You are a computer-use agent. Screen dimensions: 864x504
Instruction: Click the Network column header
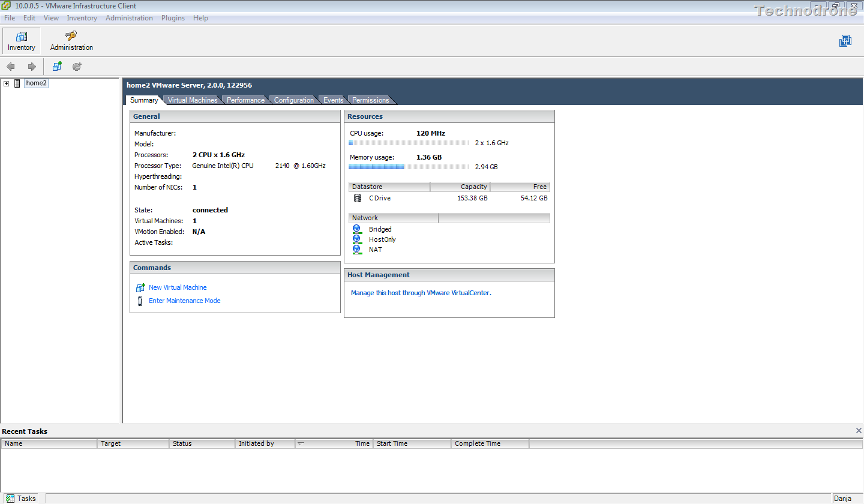(x=394, y=218)
